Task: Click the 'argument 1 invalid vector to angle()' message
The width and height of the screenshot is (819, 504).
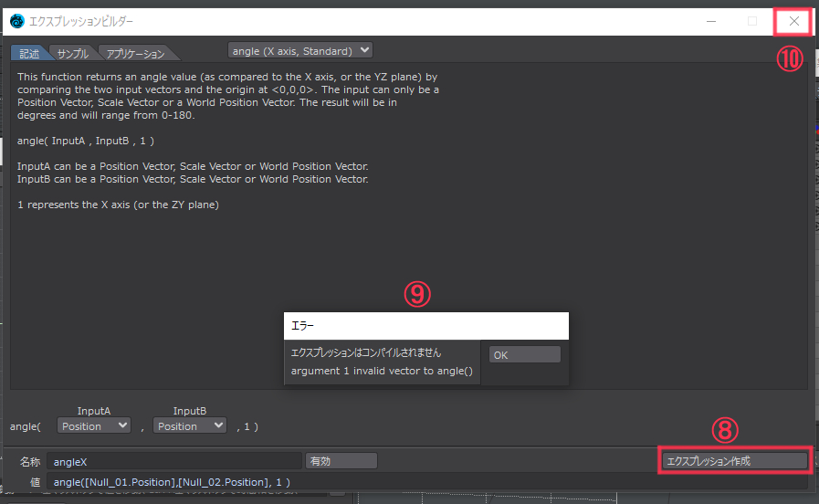Action: coord(382,371)
